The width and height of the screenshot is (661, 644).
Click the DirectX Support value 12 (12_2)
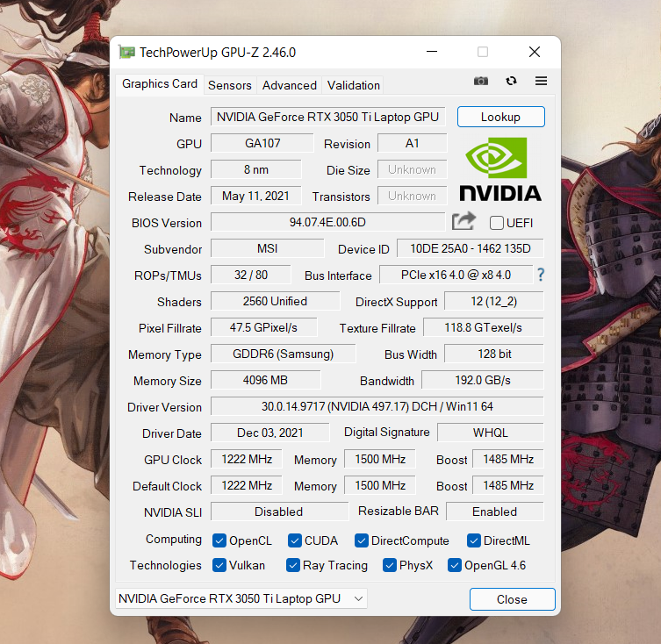coord(494,301)
